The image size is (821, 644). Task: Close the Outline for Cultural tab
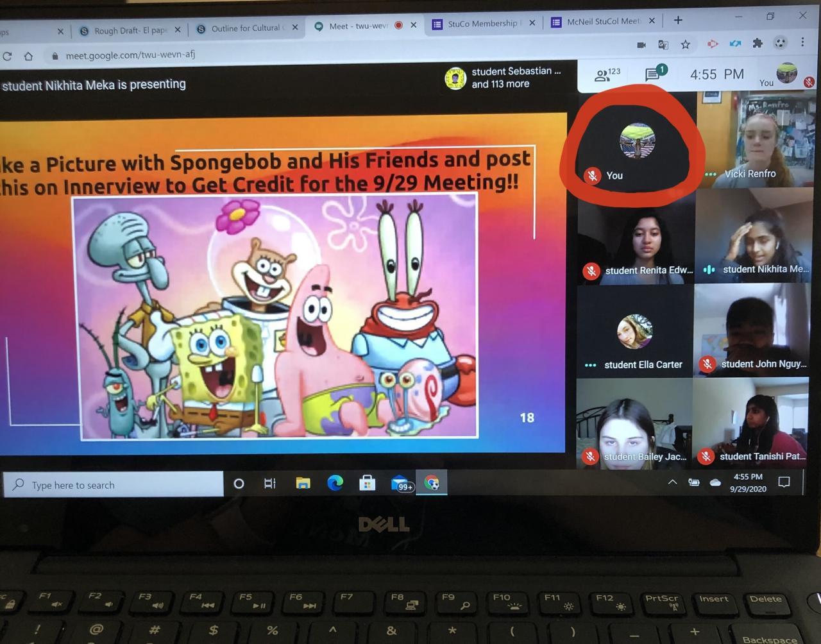pyautogui.click(x=295, y=28)
